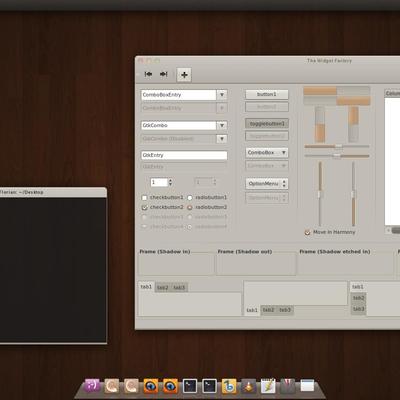Select radiobutton1
400x400 pixels.
click(x=190, y=198)
